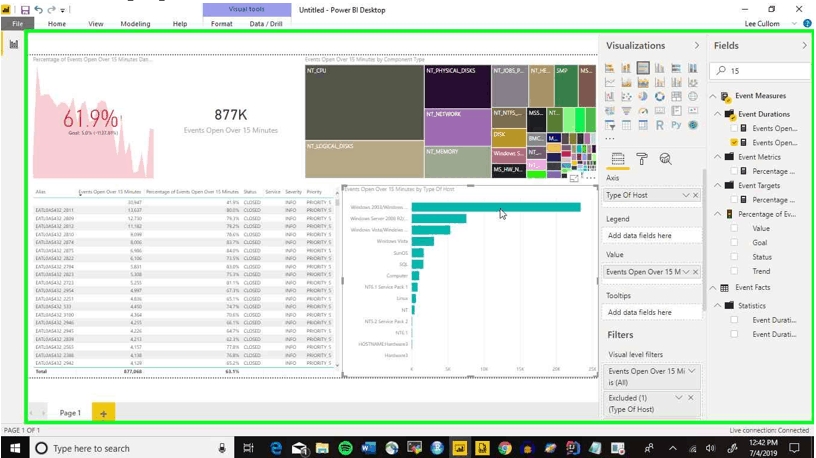Select the treemap visualization icon

[676, 96]
